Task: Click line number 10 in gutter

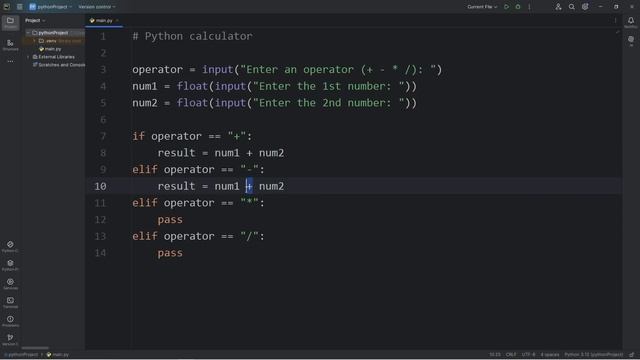Action: (100, 186)
